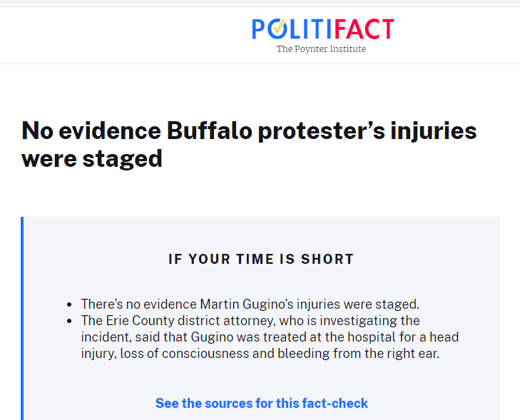This screenshot has width=520, height=420.
Task: Click the name Martin Gugino's in the first bullet
Action: pos(256,304)
